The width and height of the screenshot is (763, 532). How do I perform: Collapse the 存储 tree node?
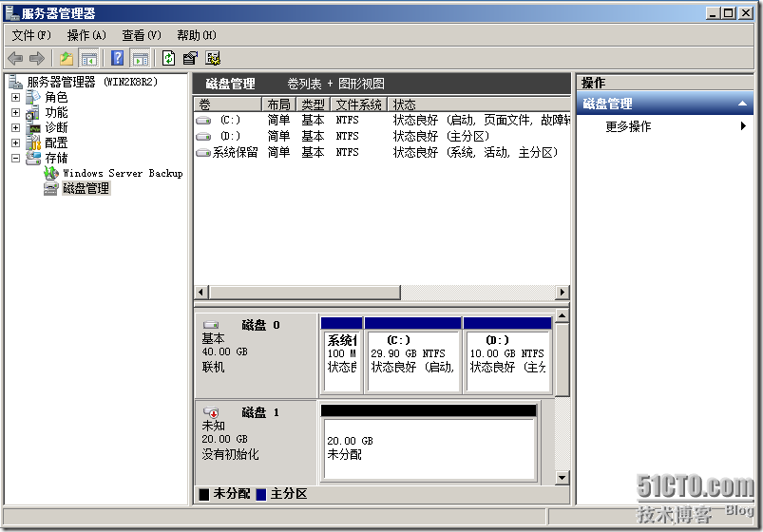[x=15, y=158]
